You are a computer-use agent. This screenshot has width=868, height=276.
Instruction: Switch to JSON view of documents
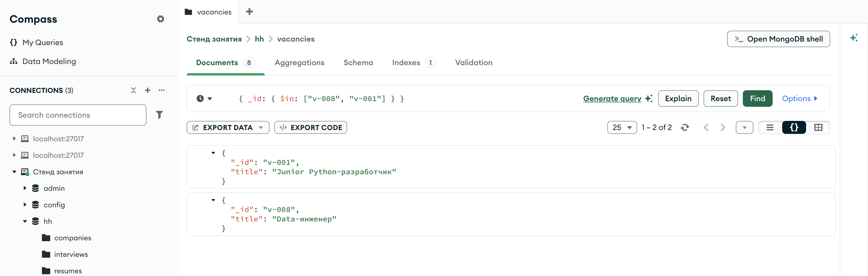794,128
